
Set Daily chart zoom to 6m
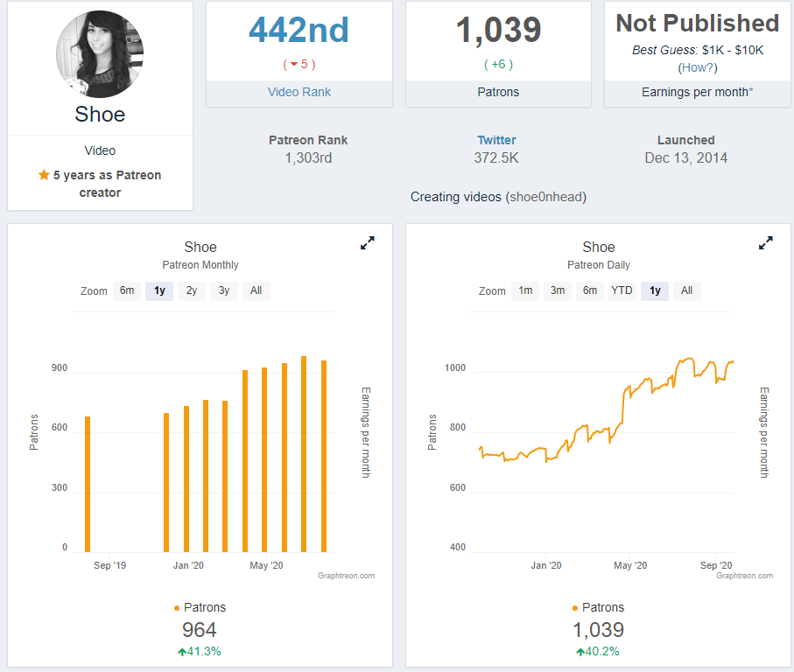pyautogui.click(x=590, y=291)
